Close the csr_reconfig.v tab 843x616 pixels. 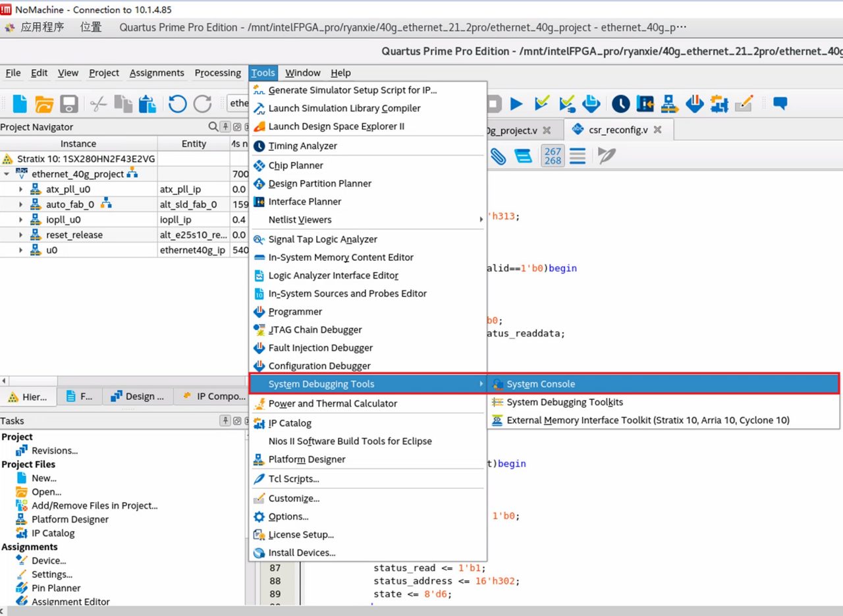(658, 130)
